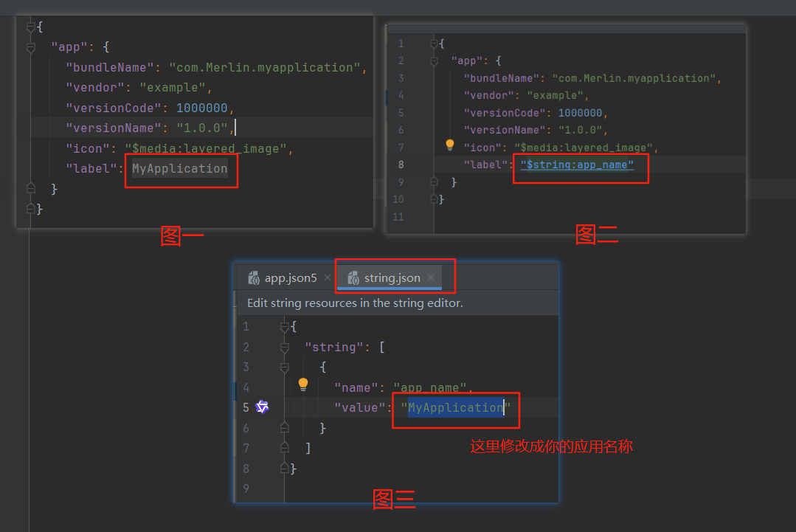This screenshot has height=532, width=796.
Task: Collapse the "string" array on line 2
Action: (284, 348)
